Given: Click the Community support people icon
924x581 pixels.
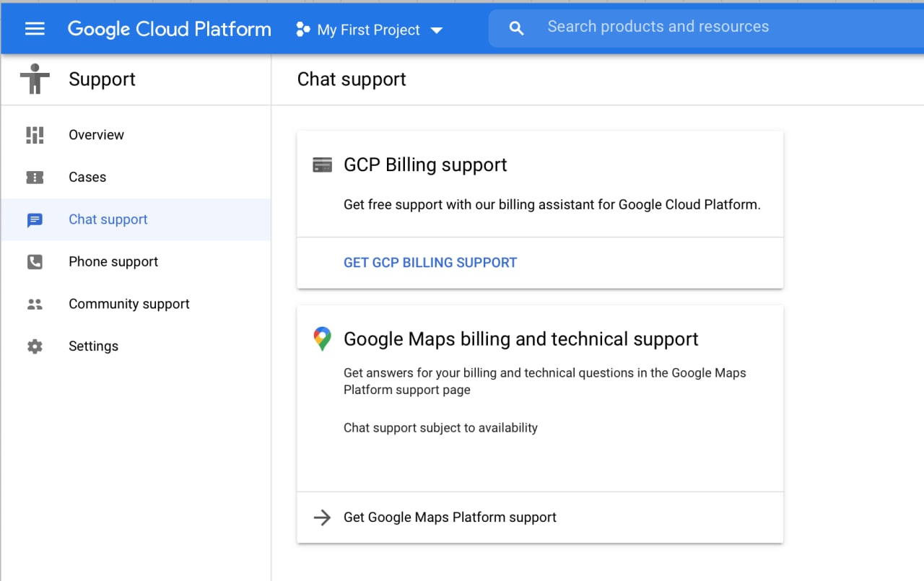Looking at the screenshot, I should [35, 305].
